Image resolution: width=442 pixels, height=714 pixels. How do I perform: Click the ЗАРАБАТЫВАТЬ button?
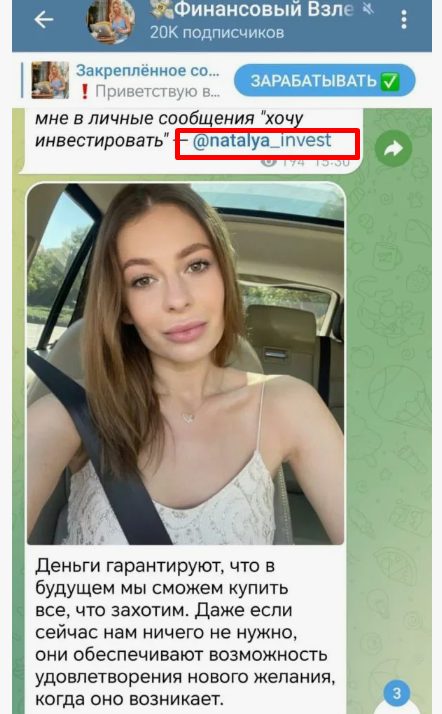click(x=325, y=81)
